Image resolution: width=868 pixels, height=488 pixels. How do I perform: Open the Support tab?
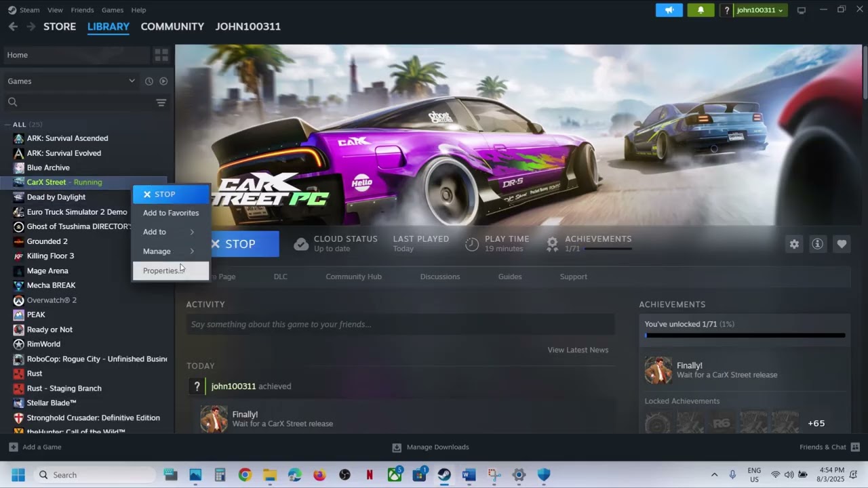(574, 277)
